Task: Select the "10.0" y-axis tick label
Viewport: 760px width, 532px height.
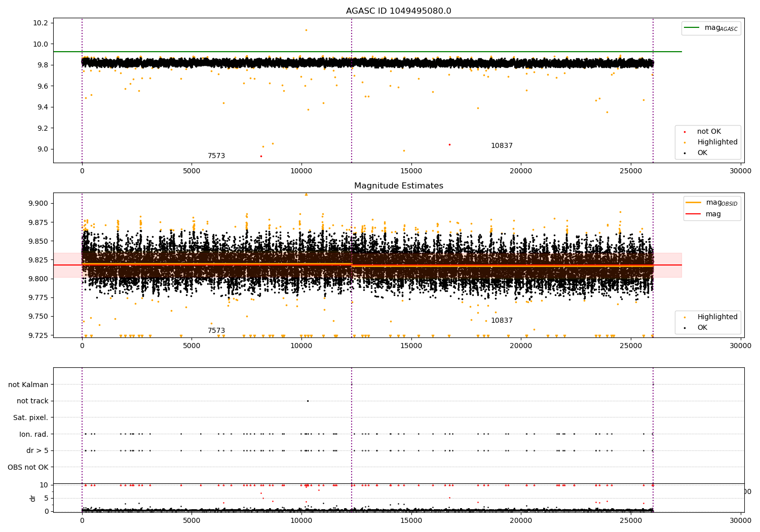Action: click(41, 45)
